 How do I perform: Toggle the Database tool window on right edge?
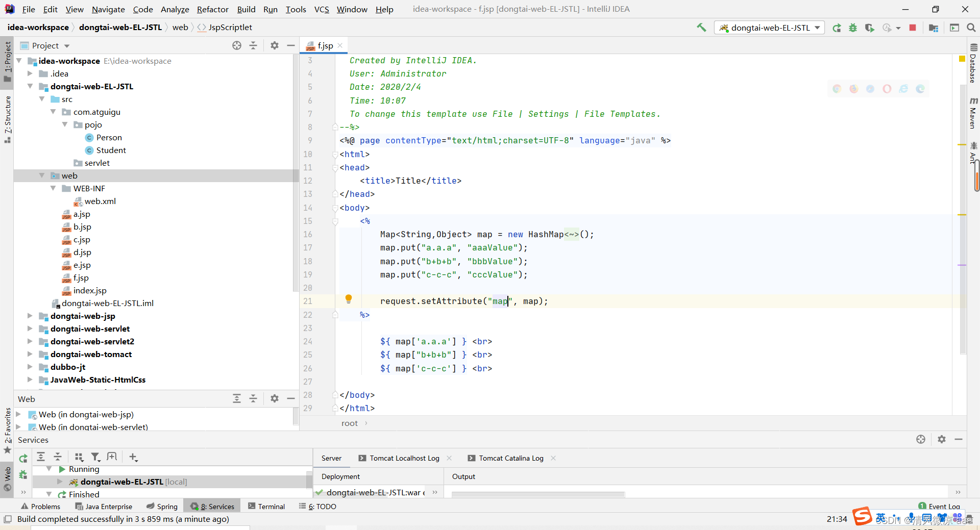pyautogui.click(x=973, y=63)
